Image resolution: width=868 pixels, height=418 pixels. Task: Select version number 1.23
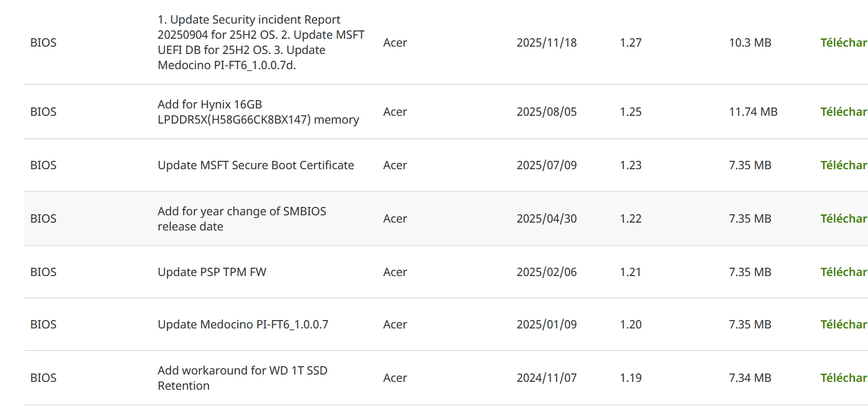tap(631, 166)
